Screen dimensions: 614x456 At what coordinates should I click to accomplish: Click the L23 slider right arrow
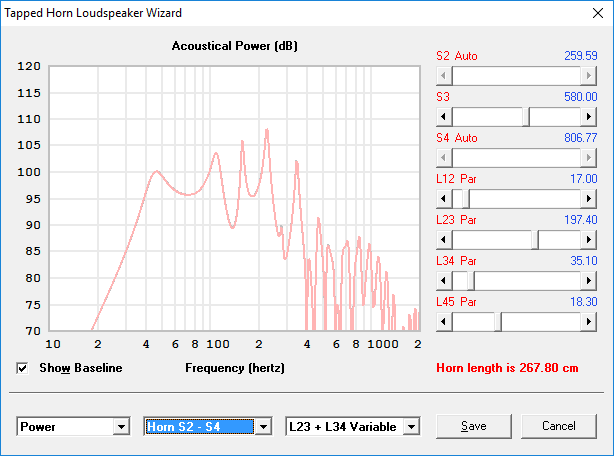[x=589, y=240]
